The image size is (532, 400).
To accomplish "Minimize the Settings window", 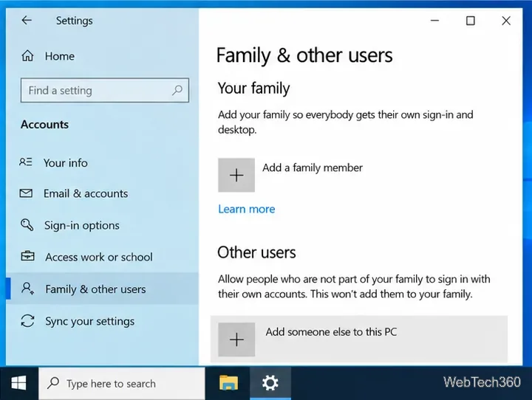I will tap(434, 21).
